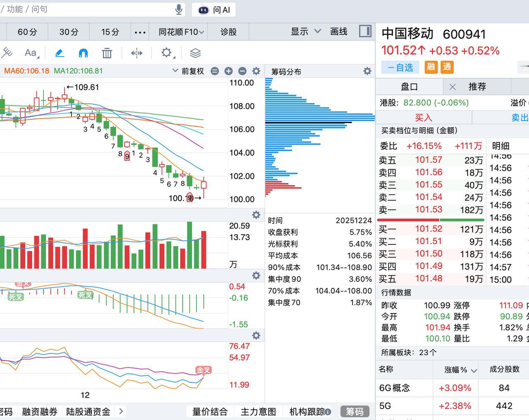The image size is (529, 420).
Task: Toggle the magnet snap tool
Action: coord(83,53)
